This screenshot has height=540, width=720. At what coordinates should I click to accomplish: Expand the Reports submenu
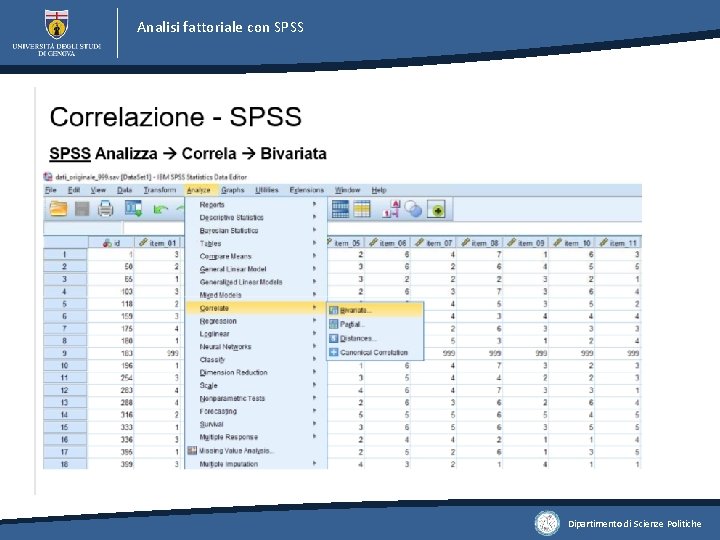click(256, 204)
